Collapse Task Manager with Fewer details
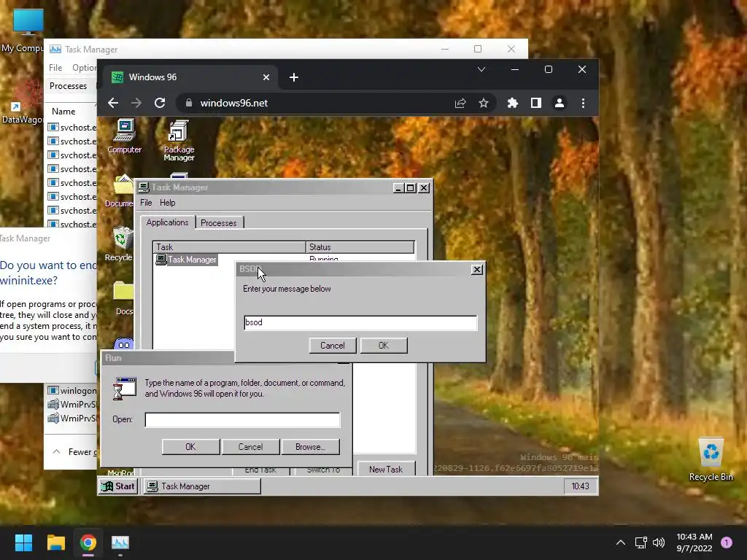This screenshot has width=747, height=560. [x=75, y=451]
